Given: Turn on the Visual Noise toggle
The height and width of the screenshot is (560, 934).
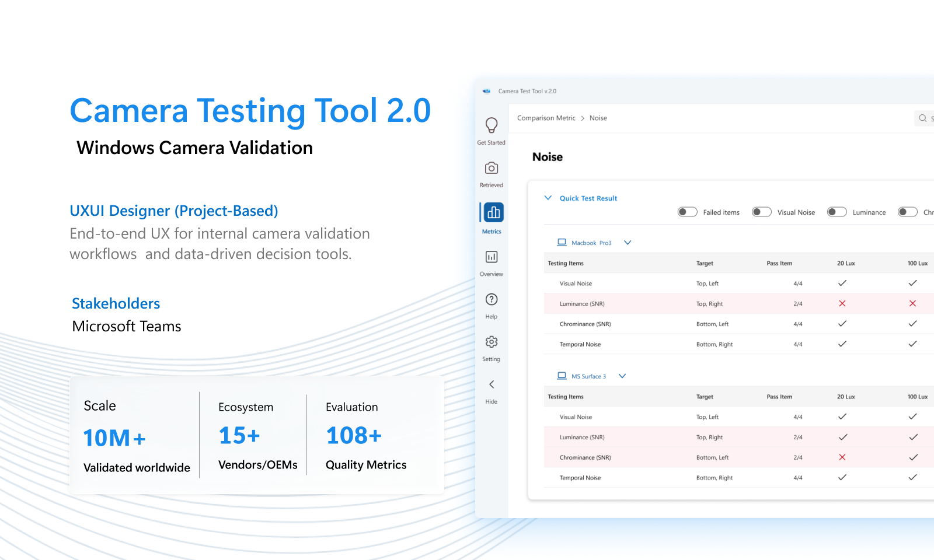Looking at the screenshot, I should (761, 212).
